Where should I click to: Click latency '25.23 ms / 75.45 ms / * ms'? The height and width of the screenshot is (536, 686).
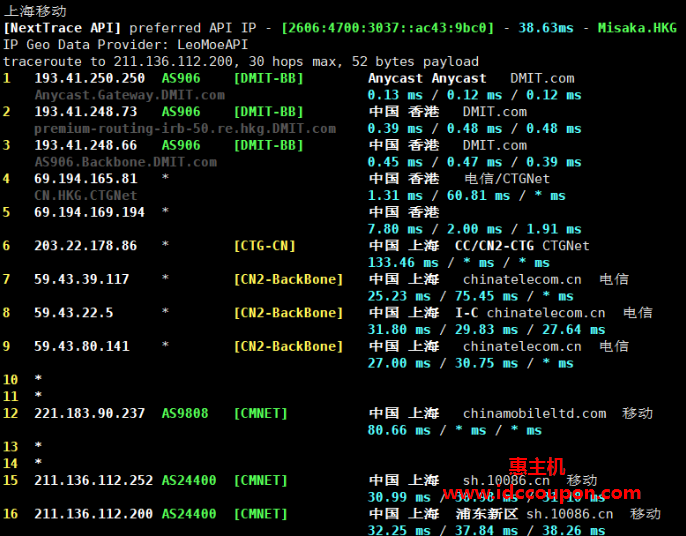coord(470,296)
